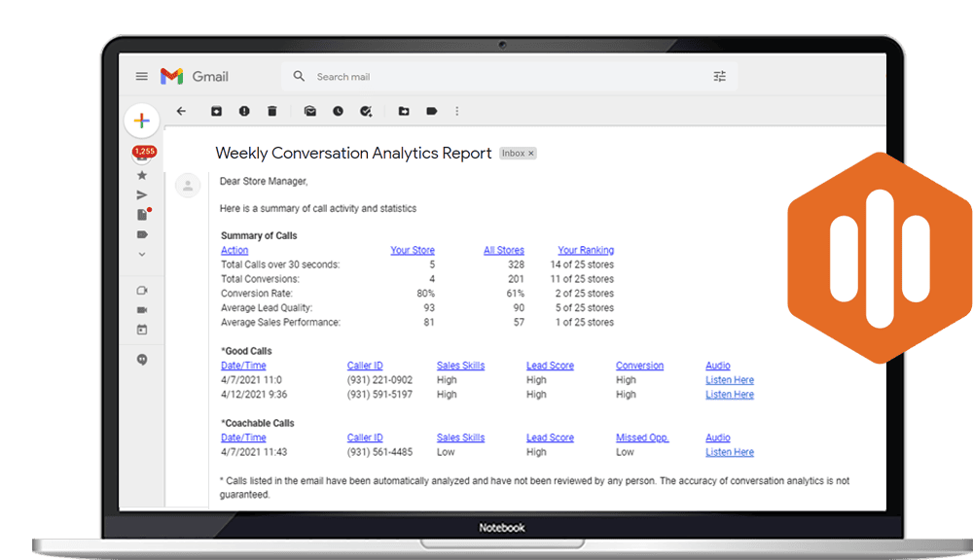Click the Missed Opp. column link

(642, 437)
